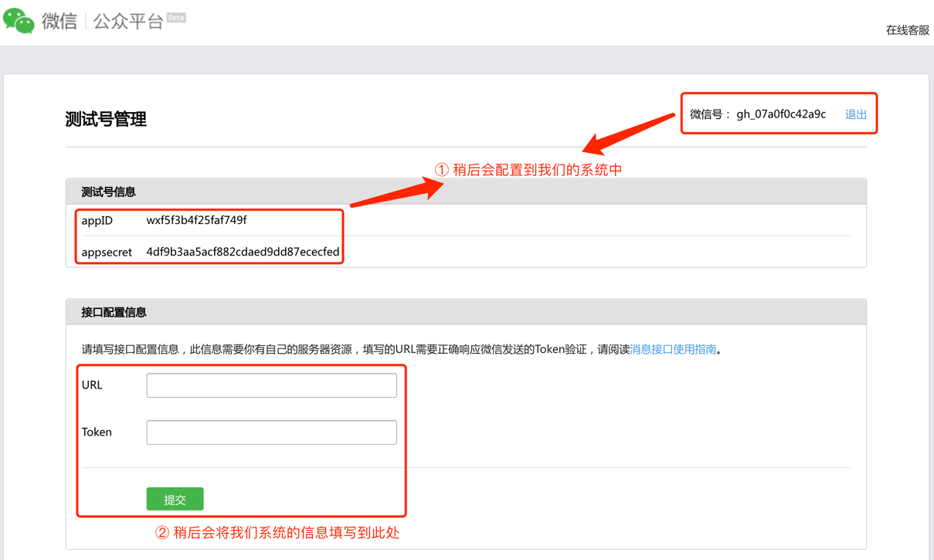Image resolution: width=934 pixels, height=560 pixels.
Task: Click the red annotation ① 稍后会配置到我们的系统中
Action: [528, 170]
